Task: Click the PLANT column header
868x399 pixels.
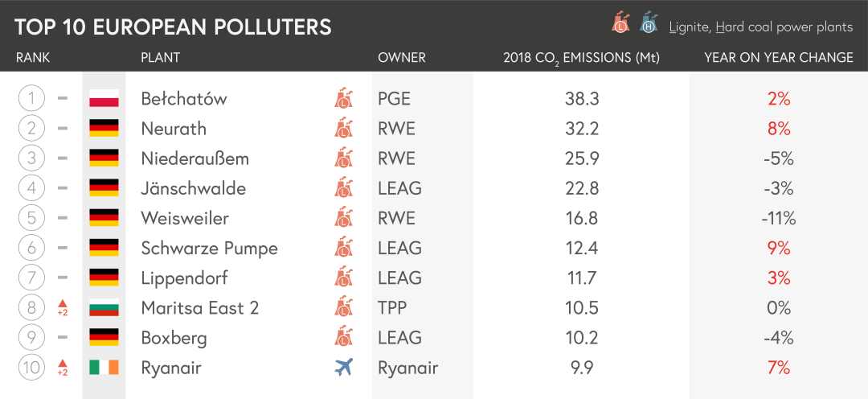Action: tap(160, 58)
